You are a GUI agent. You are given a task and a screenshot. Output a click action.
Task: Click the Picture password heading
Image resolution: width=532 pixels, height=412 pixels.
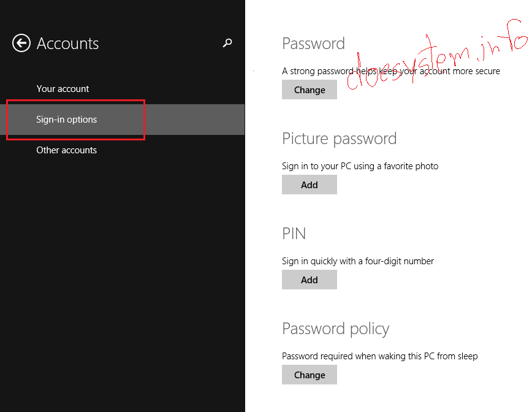click(x=339, y=139)
